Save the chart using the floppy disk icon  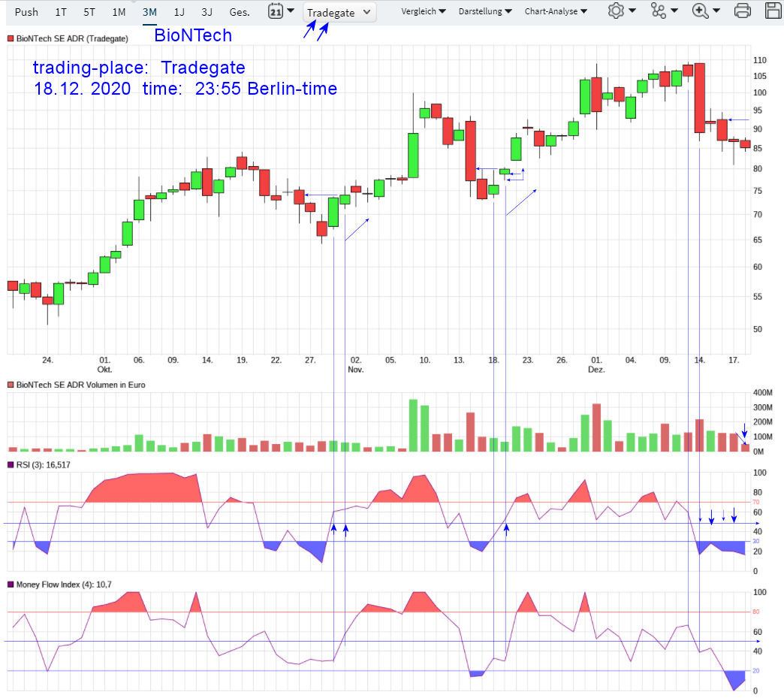pyautogui.click(x=773, y=11)
